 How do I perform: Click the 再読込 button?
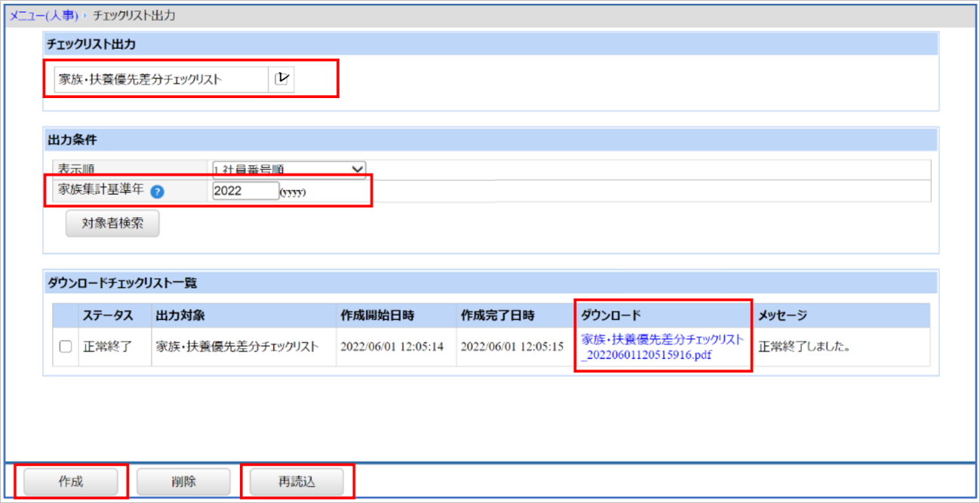coord(296,481)
